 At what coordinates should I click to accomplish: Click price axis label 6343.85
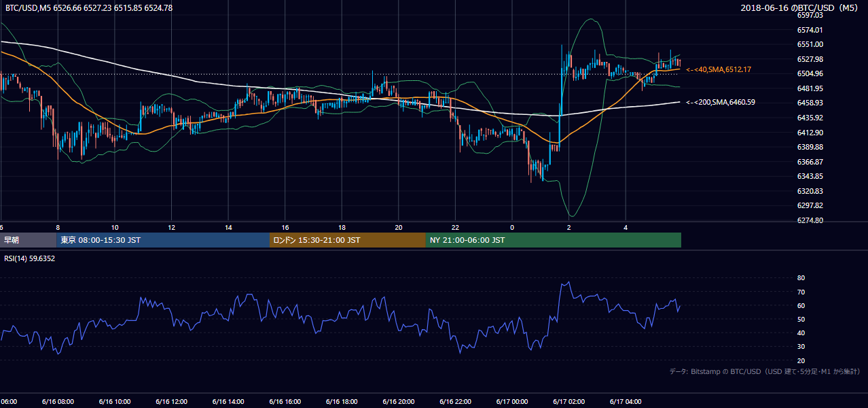tap(810, 176)
